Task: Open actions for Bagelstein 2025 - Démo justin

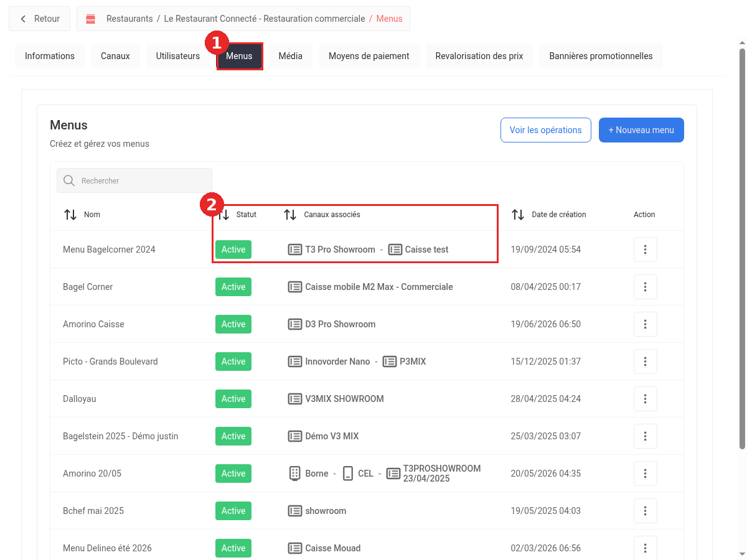Action: click(646, 436)
